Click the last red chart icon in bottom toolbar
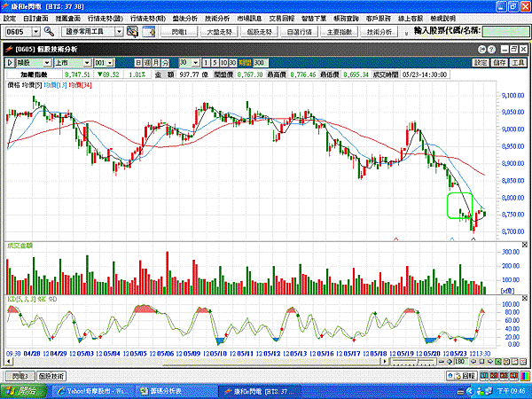 pyautogui.click(x=523, y=362)
